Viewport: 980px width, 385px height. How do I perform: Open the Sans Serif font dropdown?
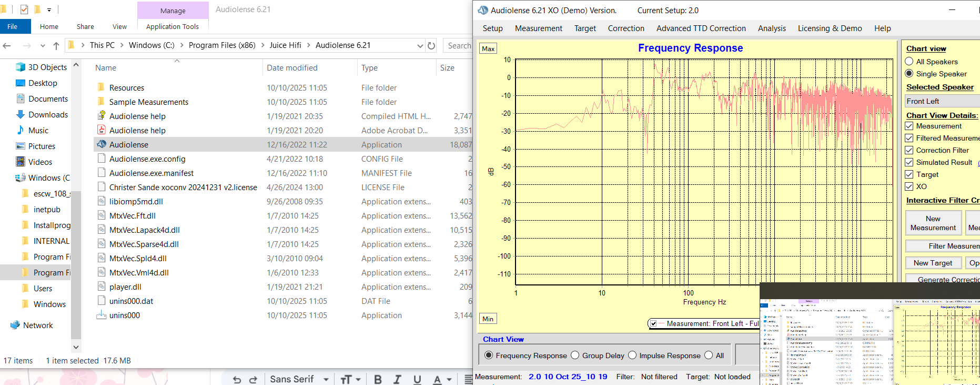click(326, 379)
